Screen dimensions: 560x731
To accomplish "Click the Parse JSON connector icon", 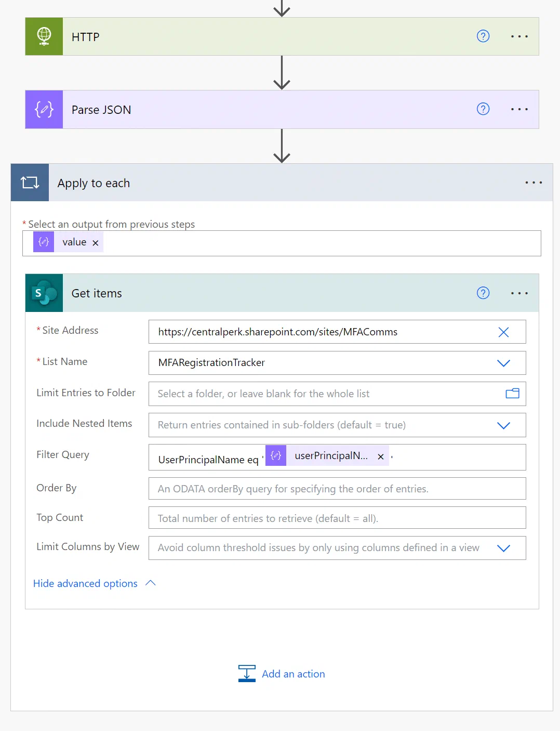I will tap(44, 110).
